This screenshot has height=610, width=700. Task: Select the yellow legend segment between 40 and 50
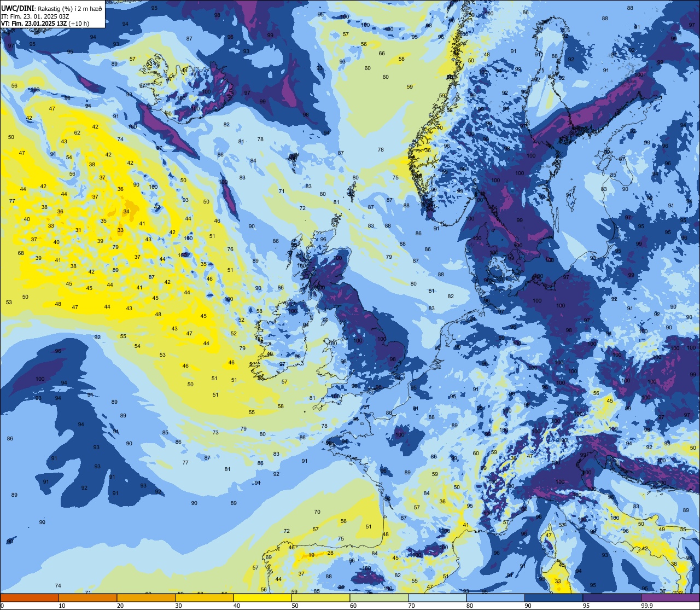[262, 597]
